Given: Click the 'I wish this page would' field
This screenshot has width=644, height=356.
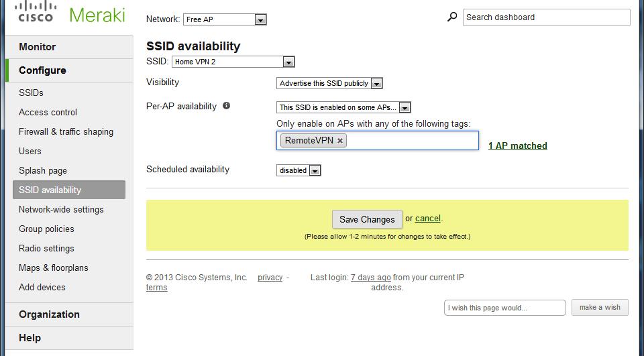Looking at the screenshot, I should (x=504, y=308).
